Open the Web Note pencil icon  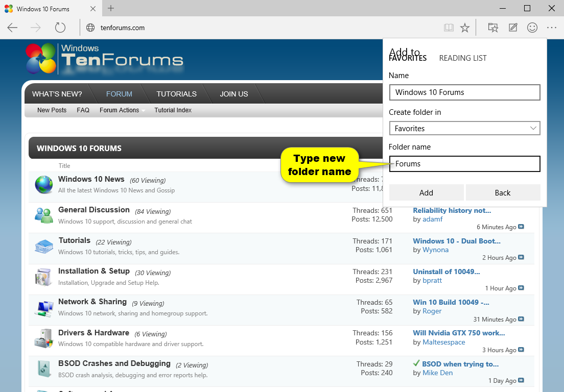512,28
